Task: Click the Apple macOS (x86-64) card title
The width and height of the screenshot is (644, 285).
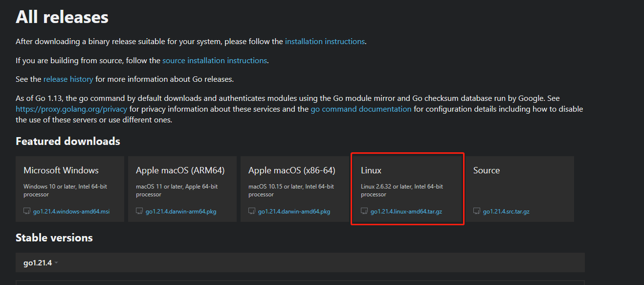Action: [x=292, y=170]
